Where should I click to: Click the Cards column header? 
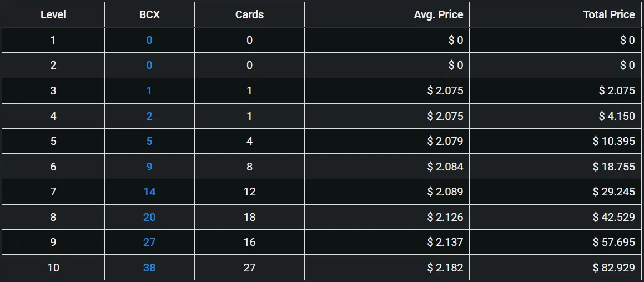click(x=249, y=15)
